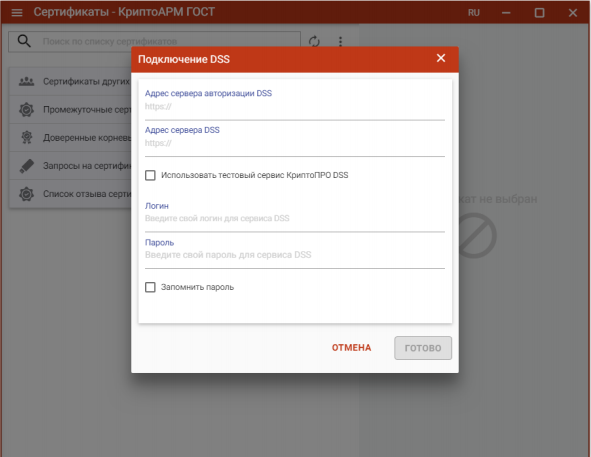This screenshot has width=591, height=457.
Task: Close the Подключение DSS dialog
Action: point(441,58)
